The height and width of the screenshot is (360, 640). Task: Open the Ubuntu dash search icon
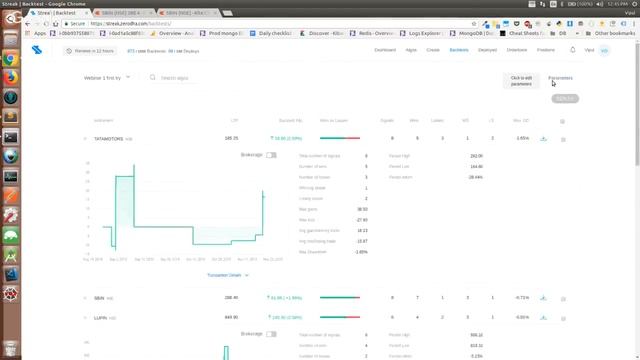[11, 19]
